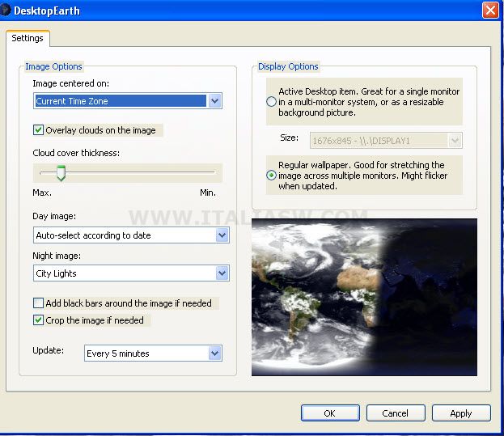
Task: Open the Night image dropdown arrow
Action: [222, 273]
